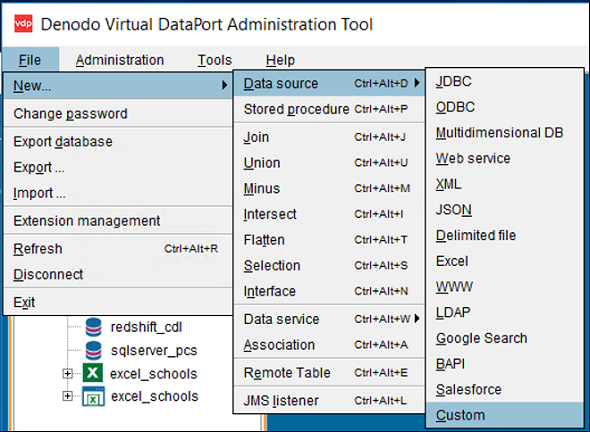Choose Delimited file data source
The width and height of the screenshot is (590, 432).
[505, 235]
